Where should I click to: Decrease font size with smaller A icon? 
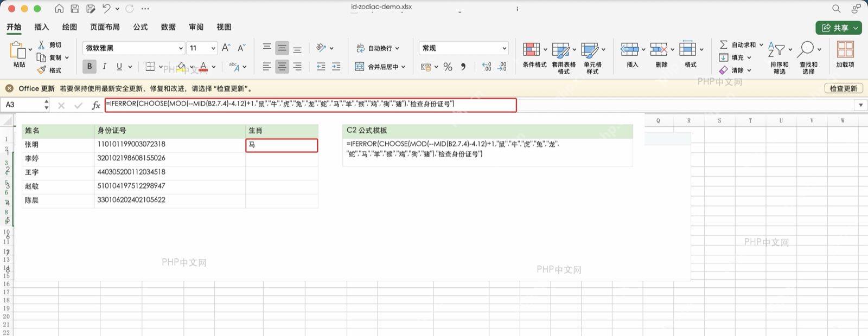242,48
